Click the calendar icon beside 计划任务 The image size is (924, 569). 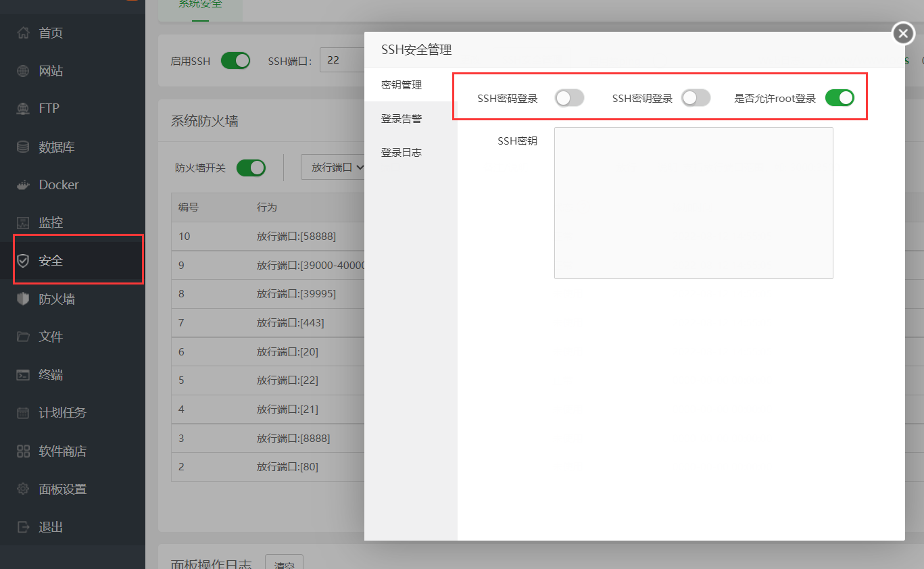(x=24, y=412)
